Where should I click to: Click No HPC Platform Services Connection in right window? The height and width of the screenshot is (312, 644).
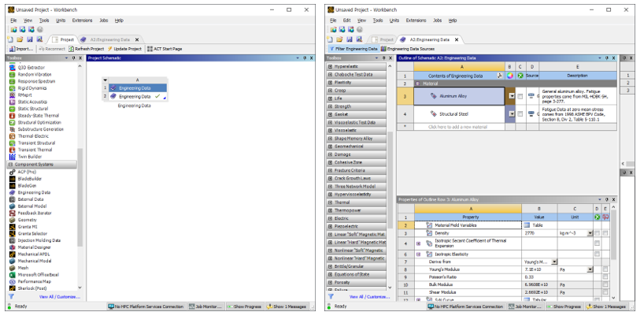[x=465, y=306]
